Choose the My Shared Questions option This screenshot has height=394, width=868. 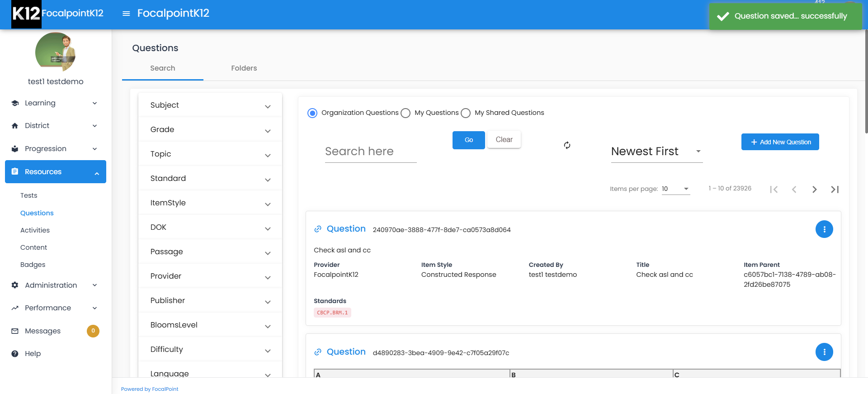coord(466,113)
